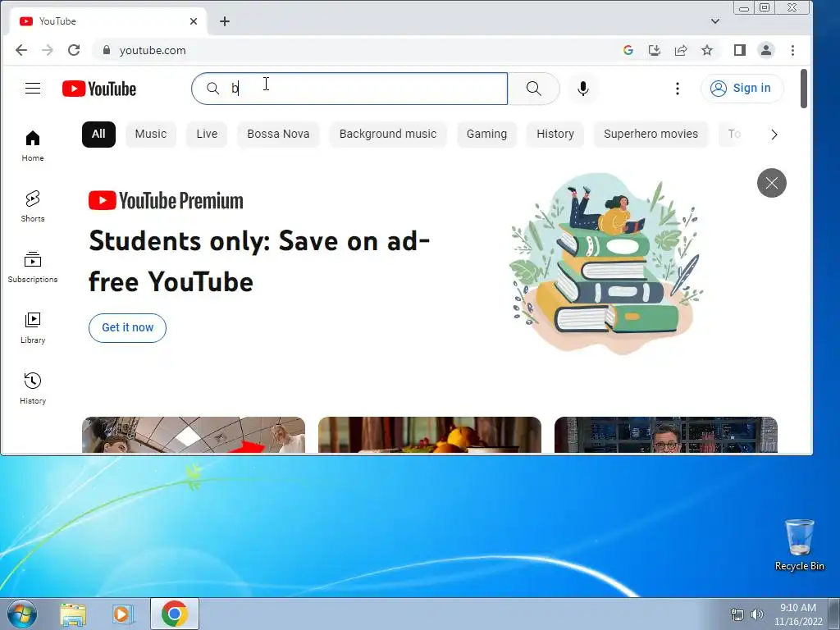Dismiss the YouTube Premium banner
This screenshot has height=630, width=840.
tap(771, 183)
